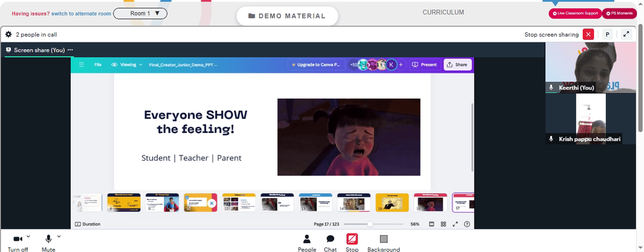
Task: Click the red stop screen sharing X
Action: 588,35
